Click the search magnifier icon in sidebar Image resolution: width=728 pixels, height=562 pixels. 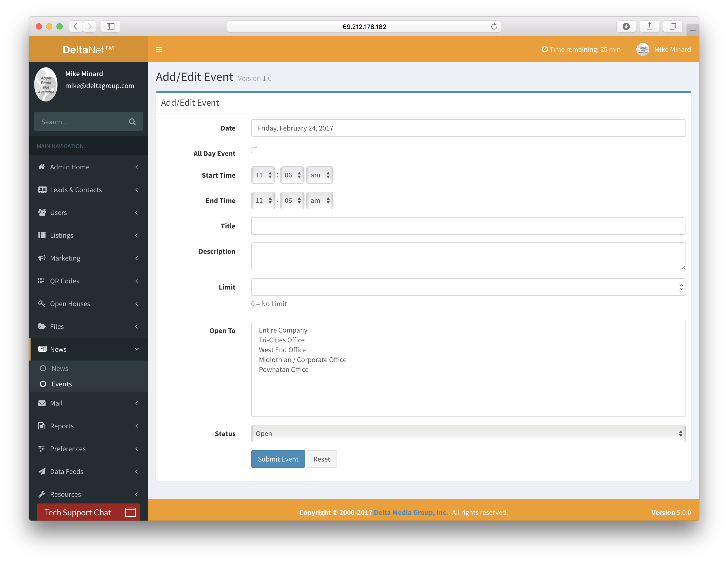(x=132, y=122)
